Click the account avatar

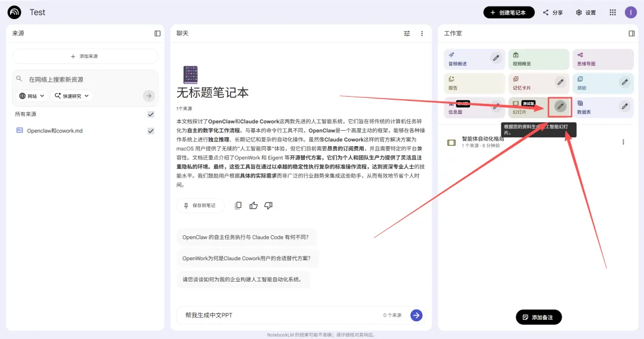630,13
